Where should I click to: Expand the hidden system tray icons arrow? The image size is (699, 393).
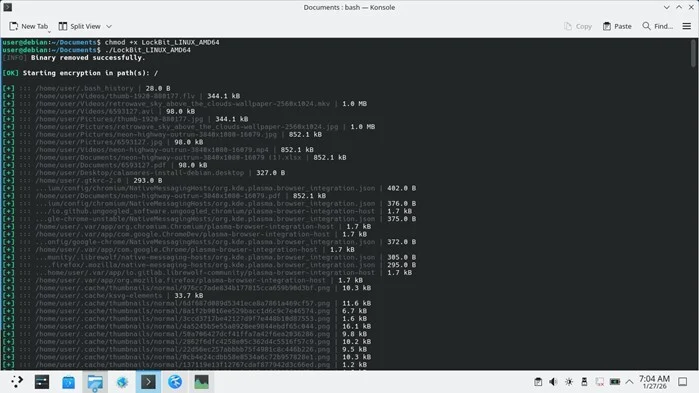click(x=629, y=382)
